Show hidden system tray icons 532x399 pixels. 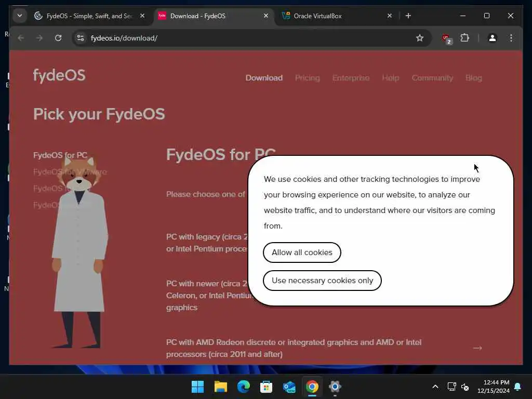click(435, 387)
